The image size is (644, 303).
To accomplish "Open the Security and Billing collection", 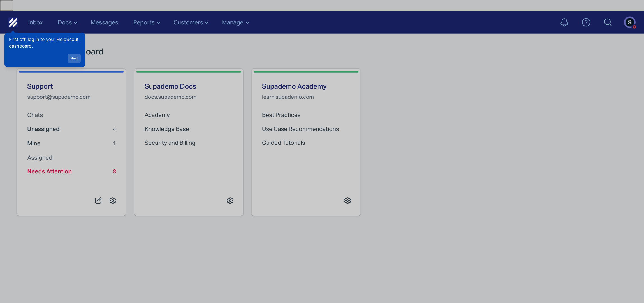I will tap(170, 143).
